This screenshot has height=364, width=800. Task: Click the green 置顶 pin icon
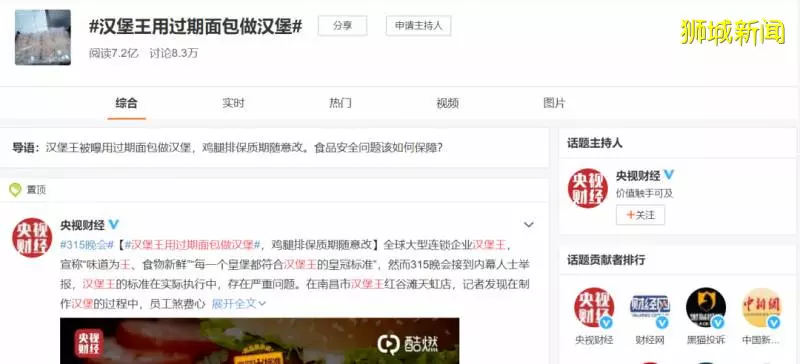coord(15,190)
